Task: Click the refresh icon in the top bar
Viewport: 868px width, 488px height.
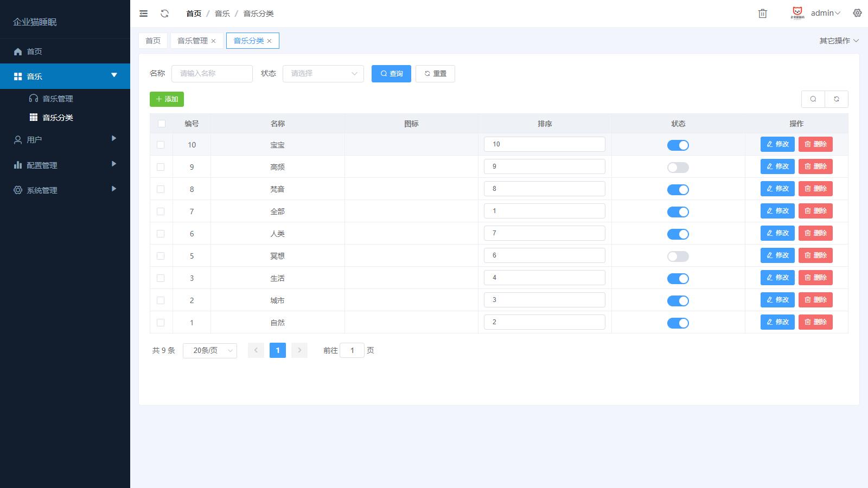Action: (164, 14)
